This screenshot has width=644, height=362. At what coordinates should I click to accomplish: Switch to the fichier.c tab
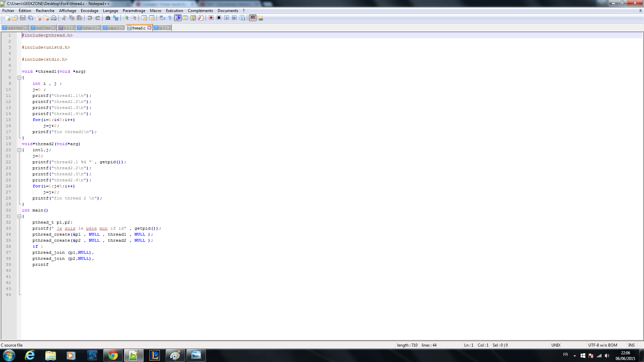[88, 28]
